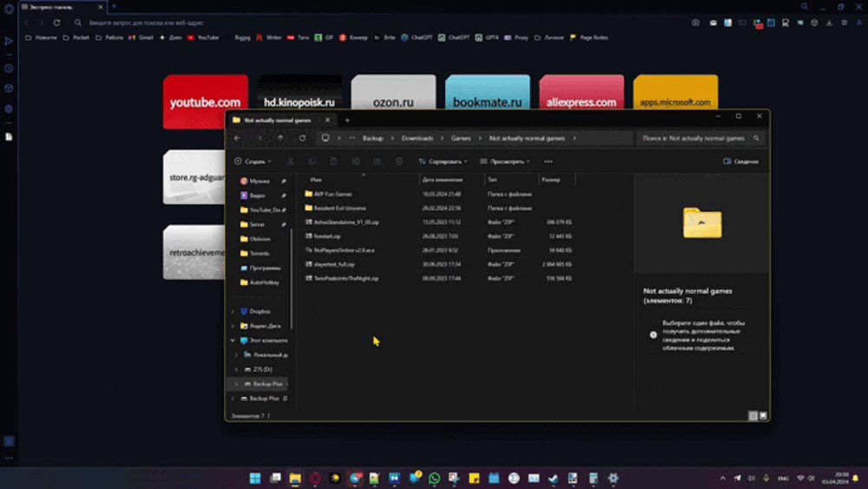Click the Paste icon in Explorer toolbar
Image resolution: width=868 pixels, height=489 pixels.
point(334,162)
